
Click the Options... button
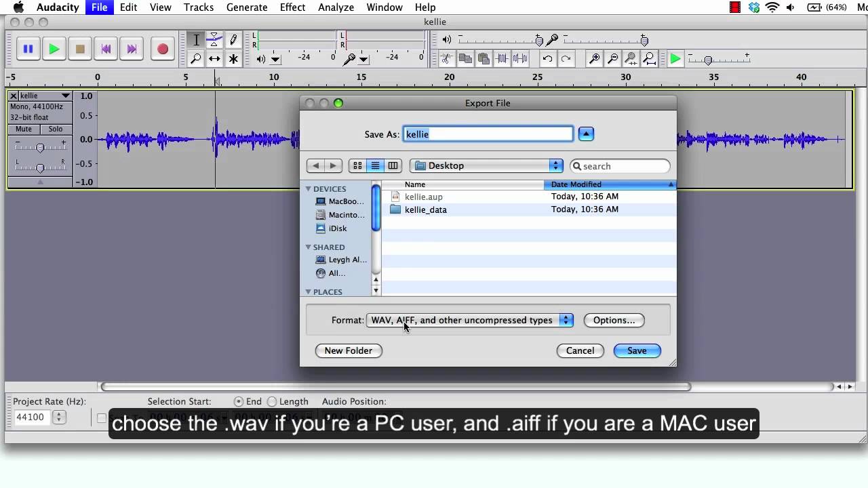click(x=614, y=320)
